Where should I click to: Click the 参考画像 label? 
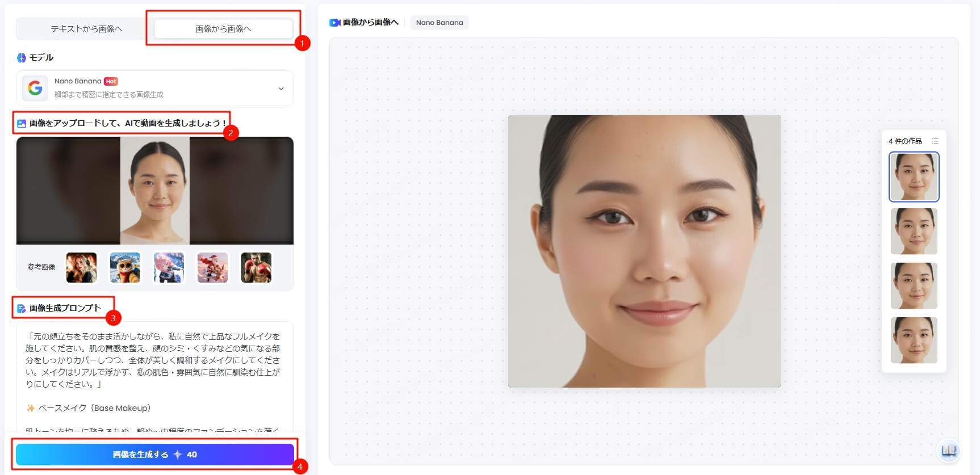tap(41, 267)
